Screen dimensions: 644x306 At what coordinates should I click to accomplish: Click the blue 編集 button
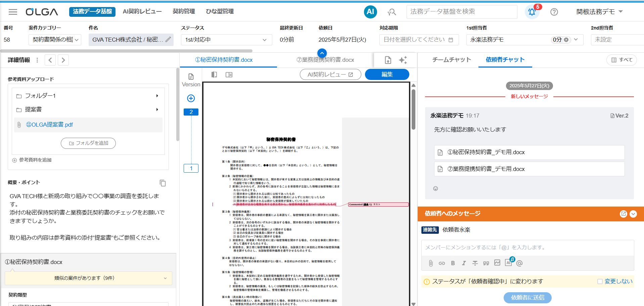pos(387,75)
